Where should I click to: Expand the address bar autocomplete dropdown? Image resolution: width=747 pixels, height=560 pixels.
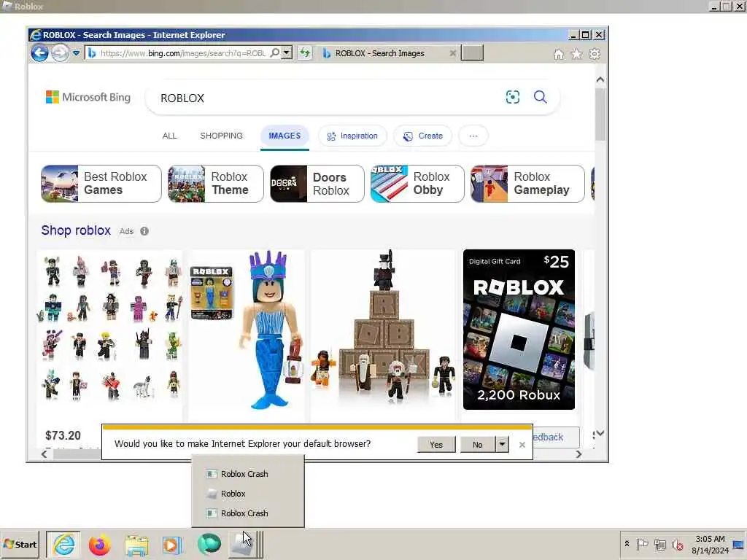286,52
